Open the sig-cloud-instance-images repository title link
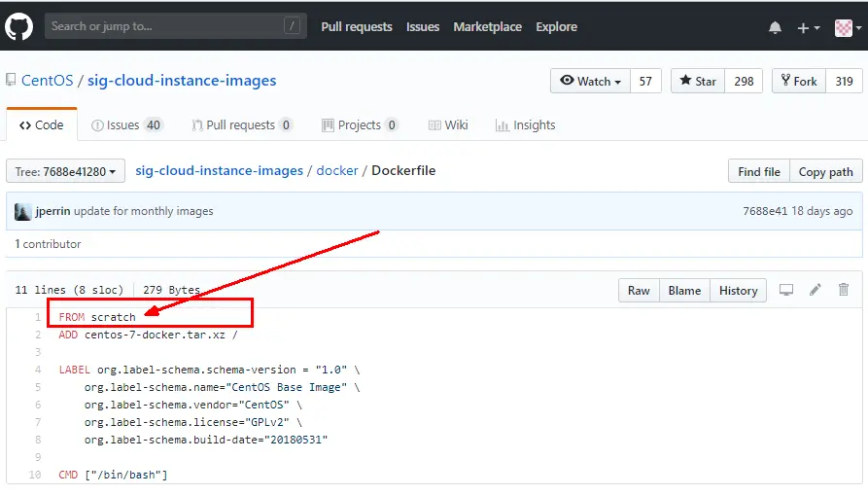 point(182,81)
